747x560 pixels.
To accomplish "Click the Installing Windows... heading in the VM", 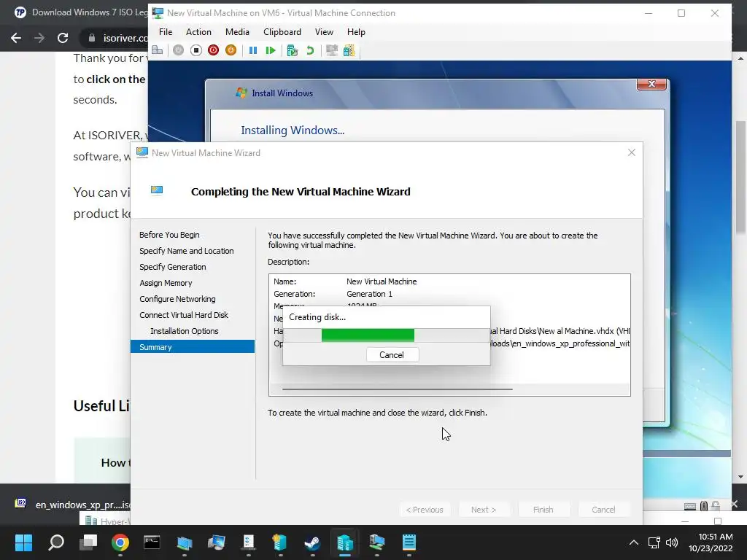I will point(293,130).
